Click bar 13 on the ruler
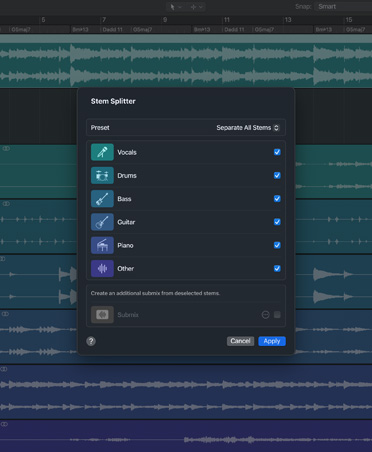The image size is (372, 452). pyautogui.click(x=288, y=20)
